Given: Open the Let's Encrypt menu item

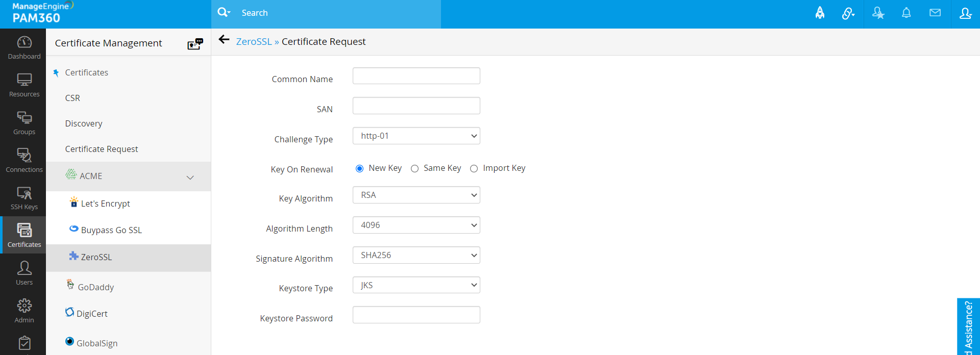Looking at the screenshot, I should point(105,204).
